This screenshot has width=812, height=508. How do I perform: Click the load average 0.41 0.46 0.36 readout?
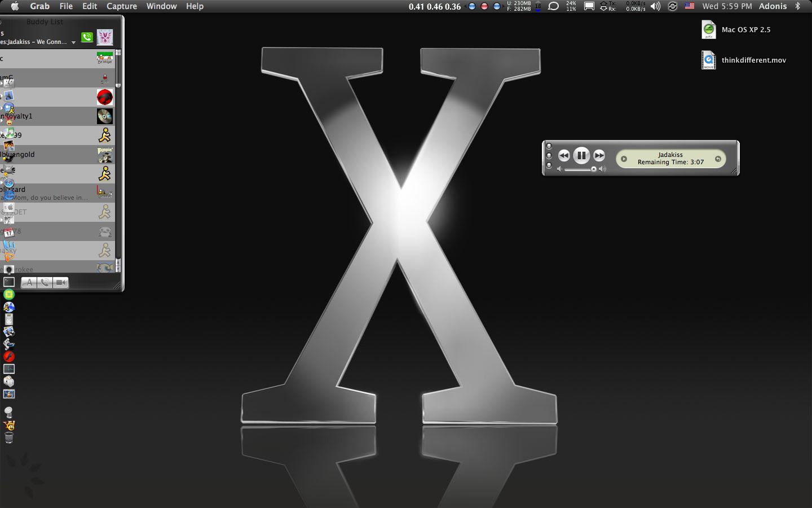pos(435,7)
